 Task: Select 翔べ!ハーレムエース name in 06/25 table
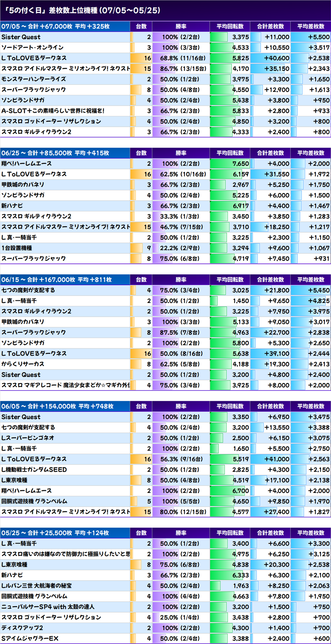pos(26,164)
